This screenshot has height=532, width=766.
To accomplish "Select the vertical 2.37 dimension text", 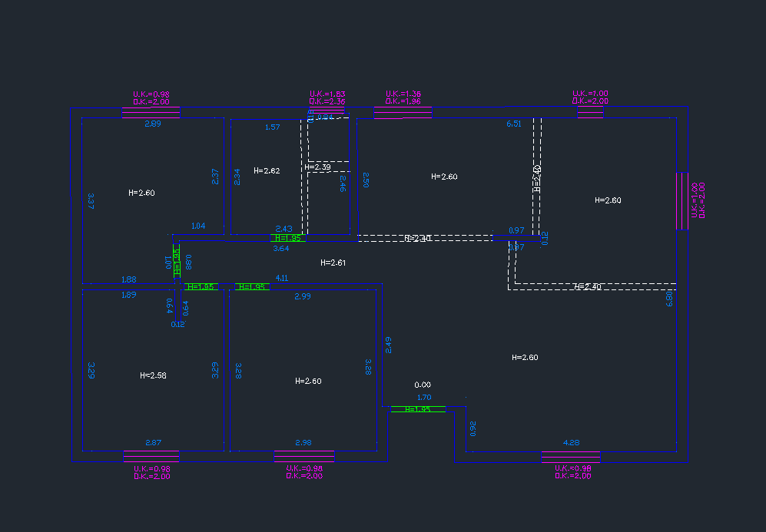I will [215, 177].
